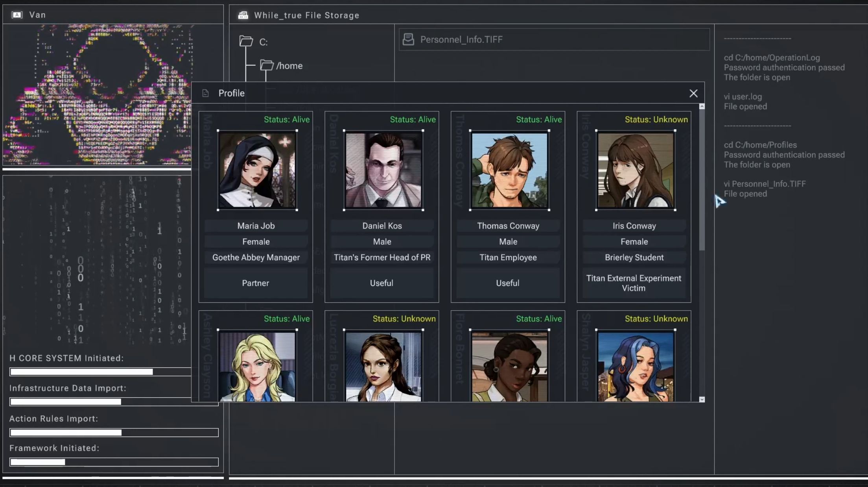The width and height of the screenshot is (868, 487).
Task: Close the Profile window
Action: 693,93
